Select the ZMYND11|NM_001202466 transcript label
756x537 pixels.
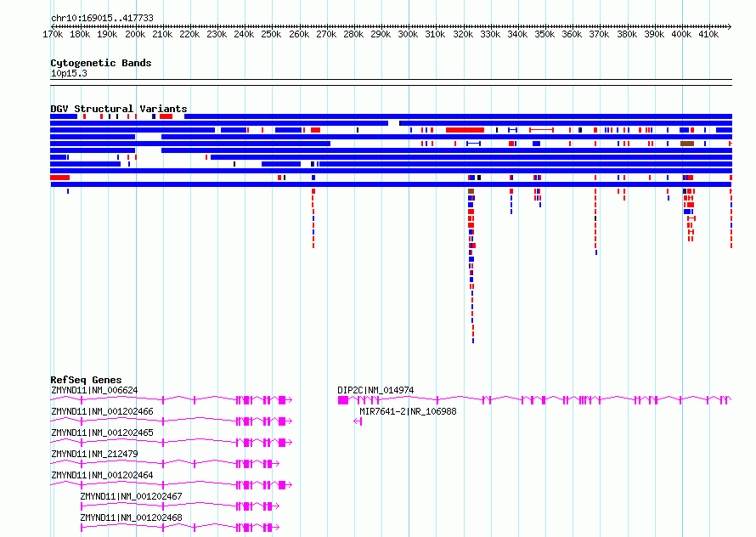coord(102,411)
